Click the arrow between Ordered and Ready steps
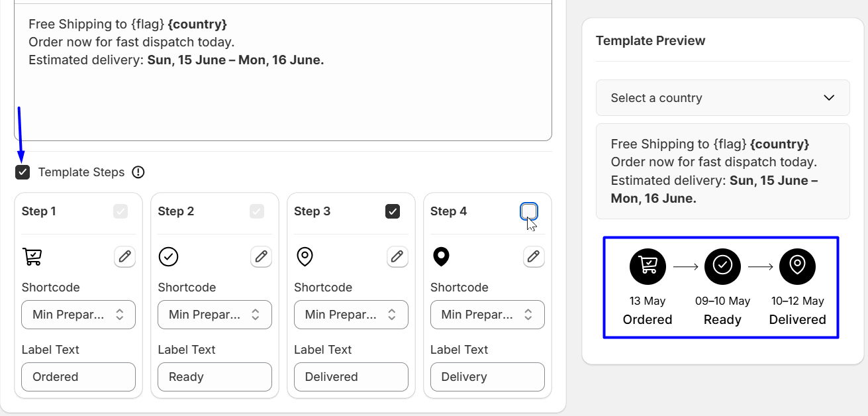This screenshot has height=416, width=868. pyautogui.click(x=685, y=266)
